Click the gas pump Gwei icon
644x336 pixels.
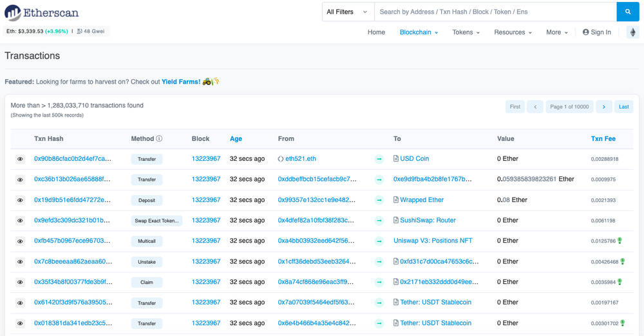80,31
